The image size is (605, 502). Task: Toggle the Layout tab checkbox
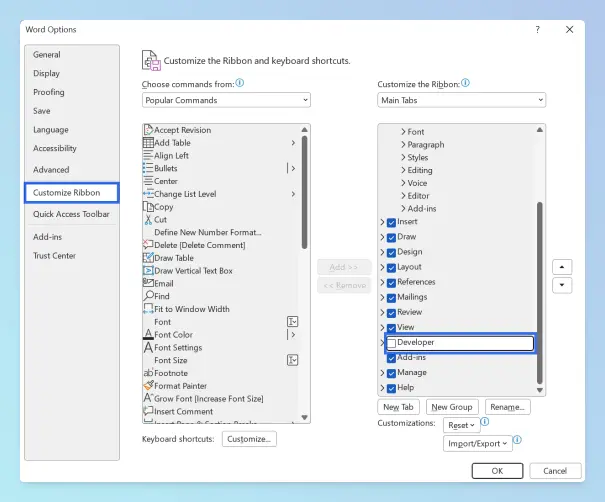point(391,268)
